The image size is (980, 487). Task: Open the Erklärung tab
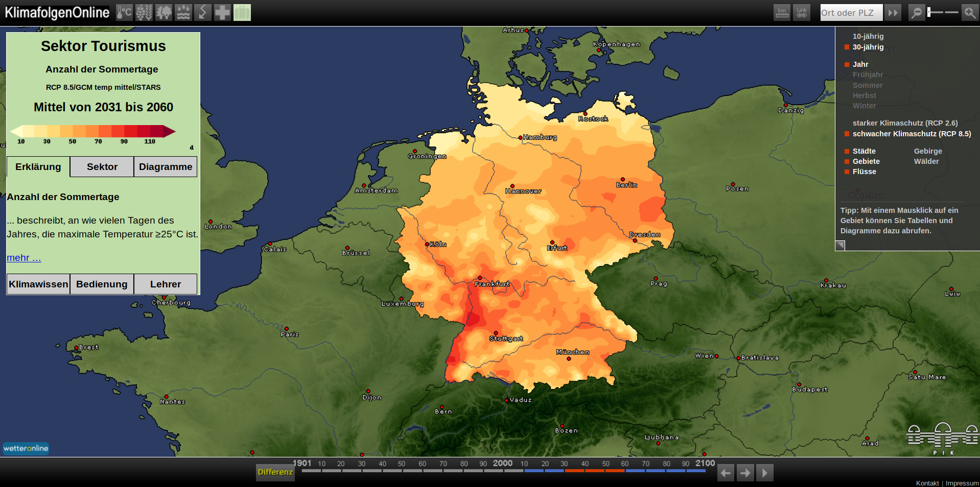click(38, 167)
